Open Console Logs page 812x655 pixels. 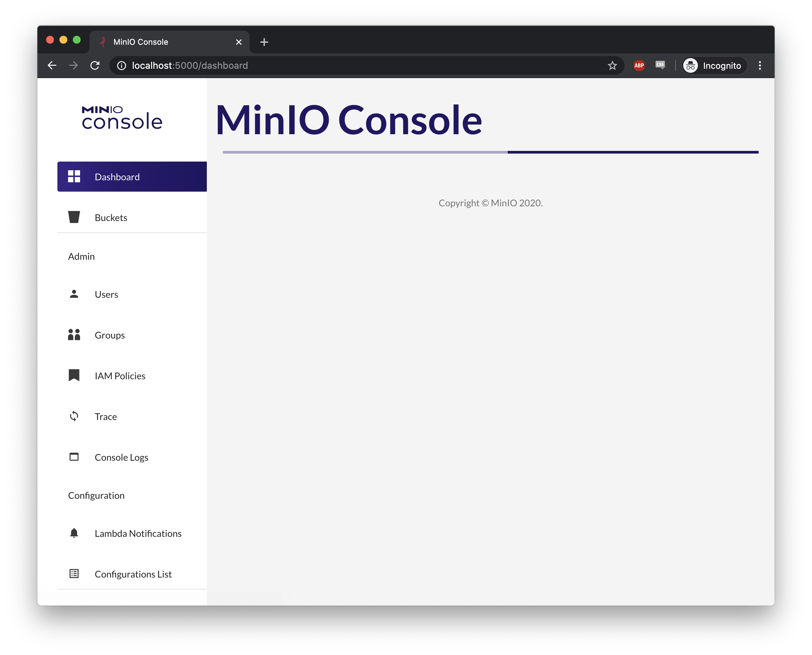click(x=132, y=457)
